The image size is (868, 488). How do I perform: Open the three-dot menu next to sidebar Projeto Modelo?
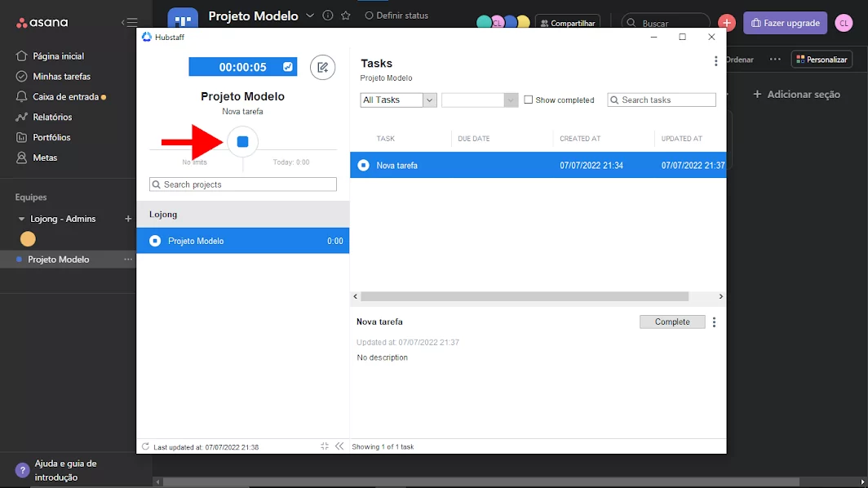point(128,260)
